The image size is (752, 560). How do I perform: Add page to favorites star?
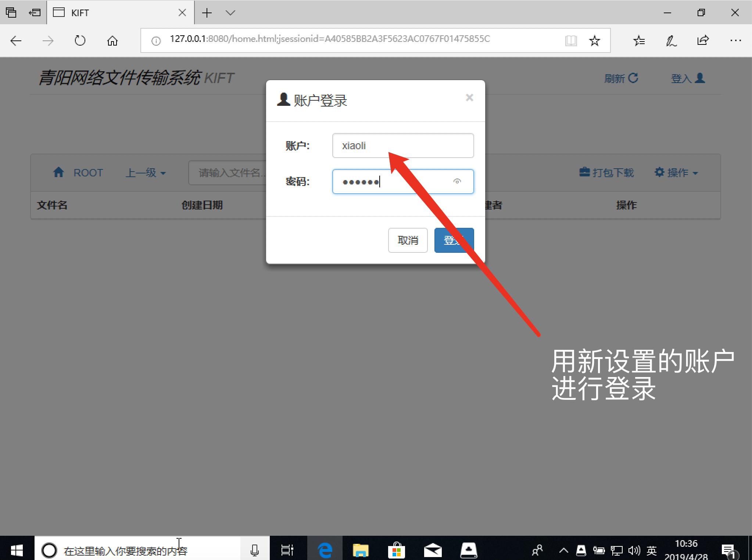tap(594, 40)
